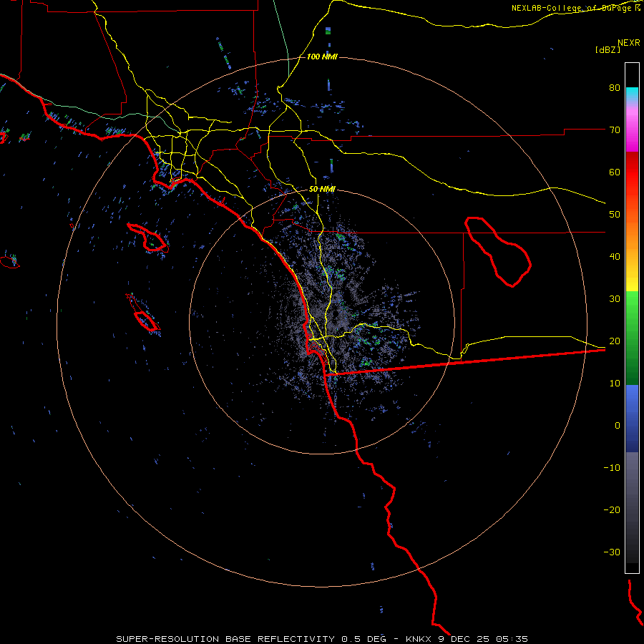Click the 60 value on dBZ scale

615,172
